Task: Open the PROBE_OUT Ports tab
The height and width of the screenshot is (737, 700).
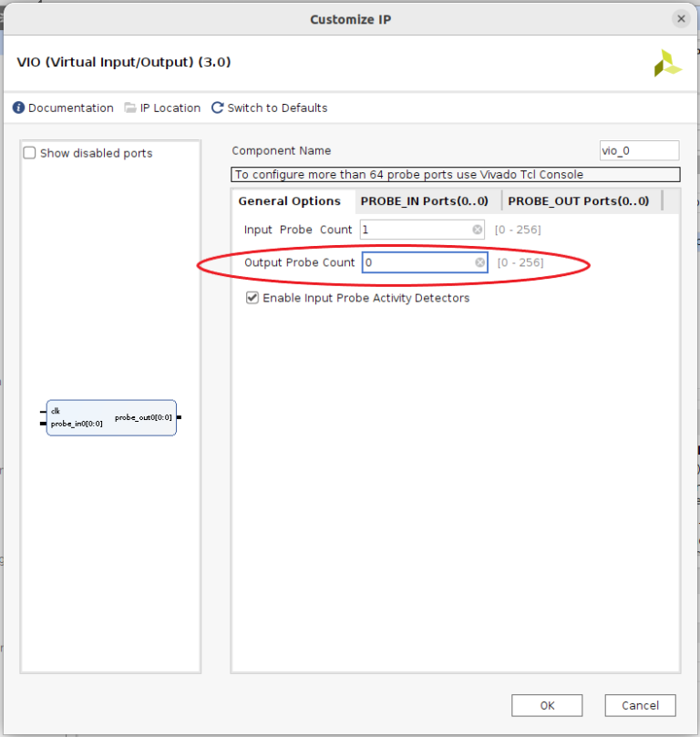Action: point(578,201)
